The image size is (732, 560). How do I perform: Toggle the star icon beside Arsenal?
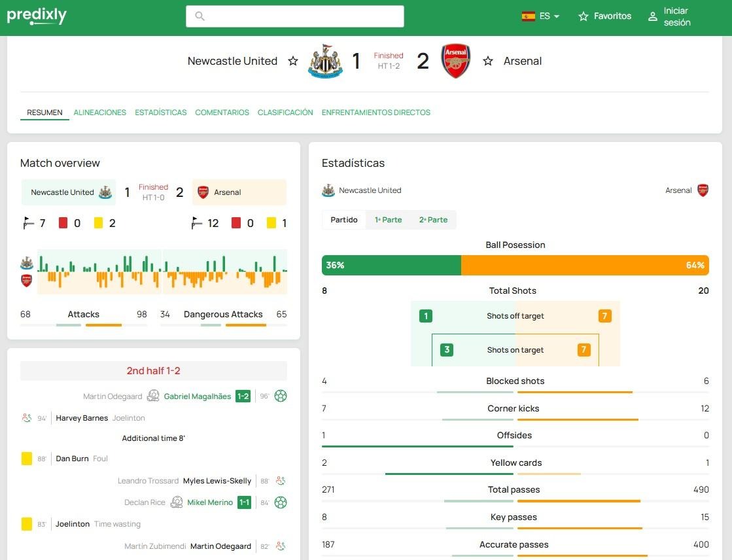click(487, 61)
